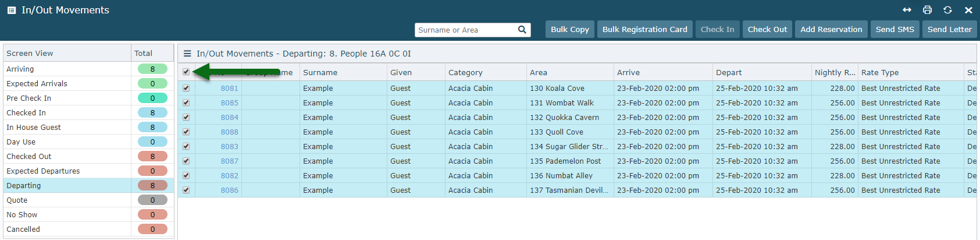Image resolution: width=980 pixels, height=240 pixels.
Task: Toggle the select-all checkbox in table header
Action: pos(186,72)
